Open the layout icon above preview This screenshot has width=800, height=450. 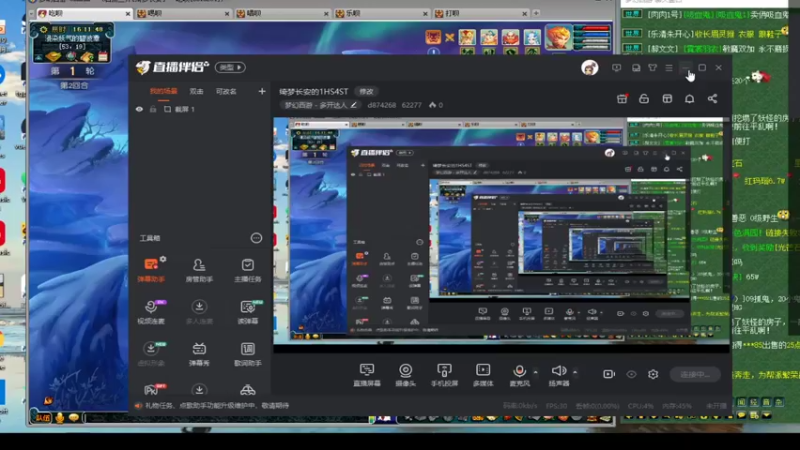pos(667,99)
